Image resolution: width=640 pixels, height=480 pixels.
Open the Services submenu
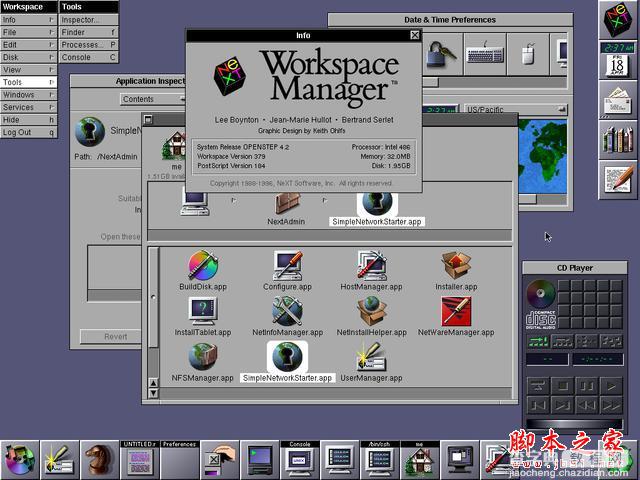(29, 107)
